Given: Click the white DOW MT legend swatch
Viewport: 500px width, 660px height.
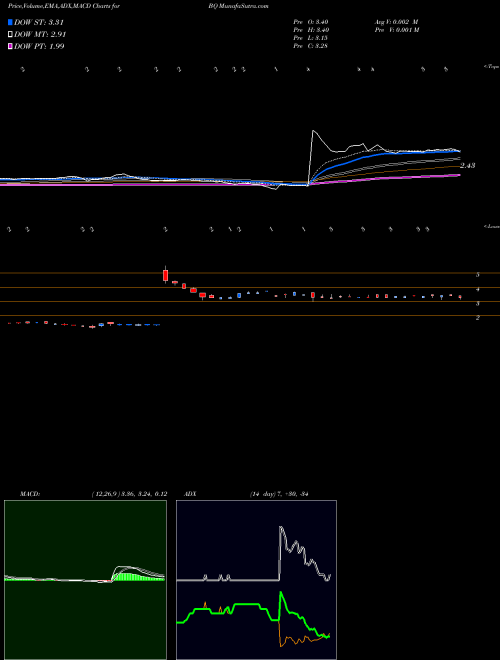Looking at the screenshot, I should pos(10,35).
